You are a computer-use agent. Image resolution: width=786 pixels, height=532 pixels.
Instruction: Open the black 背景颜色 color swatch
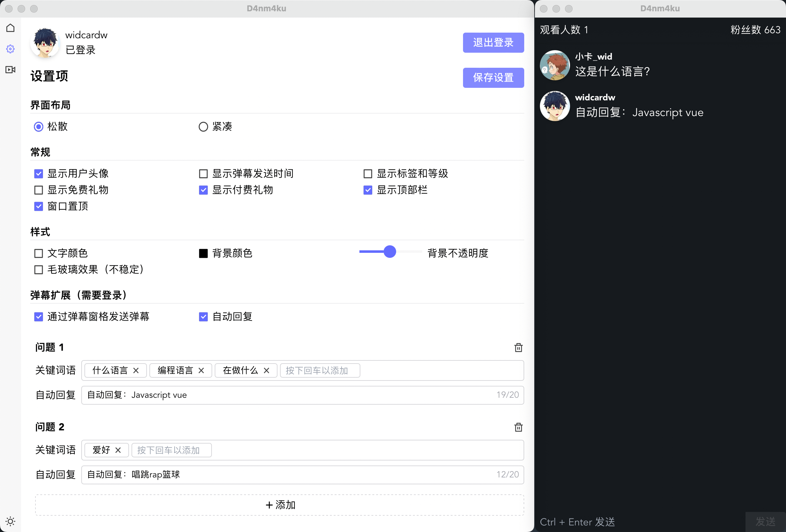click(x=203, y=253)
